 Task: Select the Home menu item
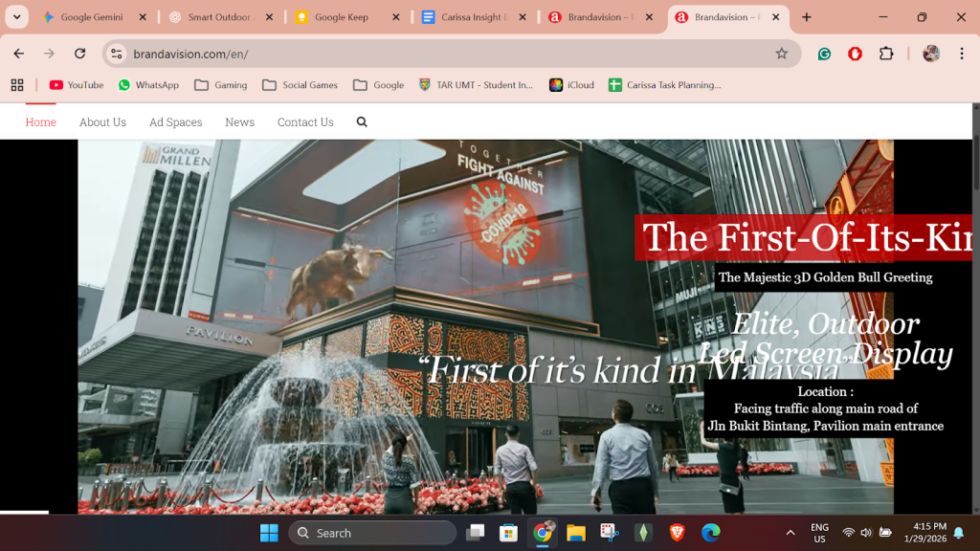[x=40, y=121]
